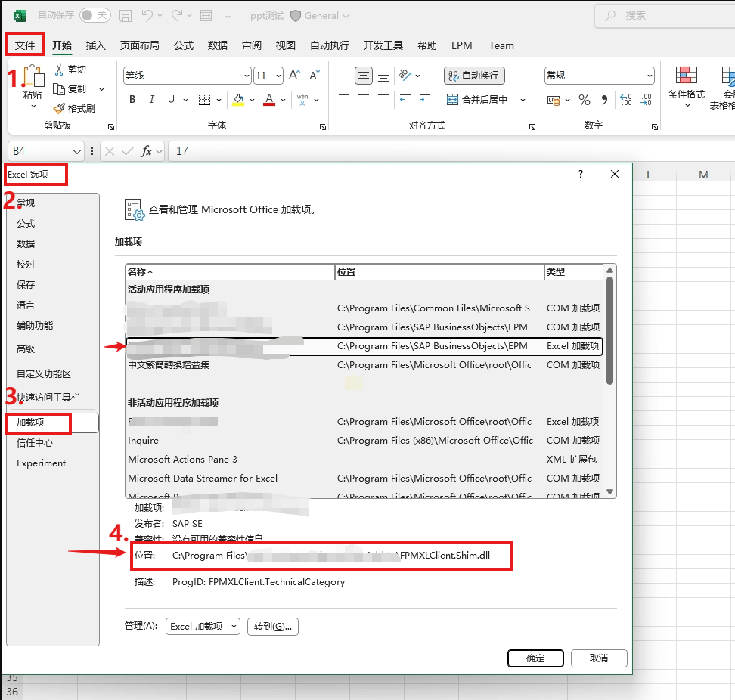Click the Undo arrow icon

pyautogui.click(x=147, y=15)
